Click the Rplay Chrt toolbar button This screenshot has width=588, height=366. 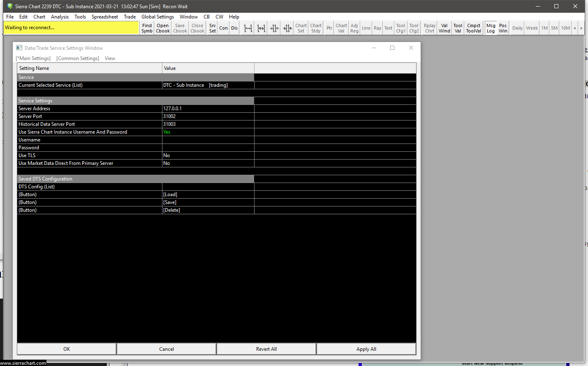click(430, 28)
